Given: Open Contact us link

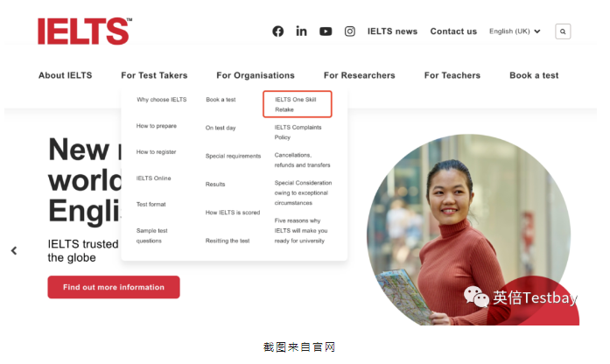Looking at the screenshot, I should pos(453,31).
